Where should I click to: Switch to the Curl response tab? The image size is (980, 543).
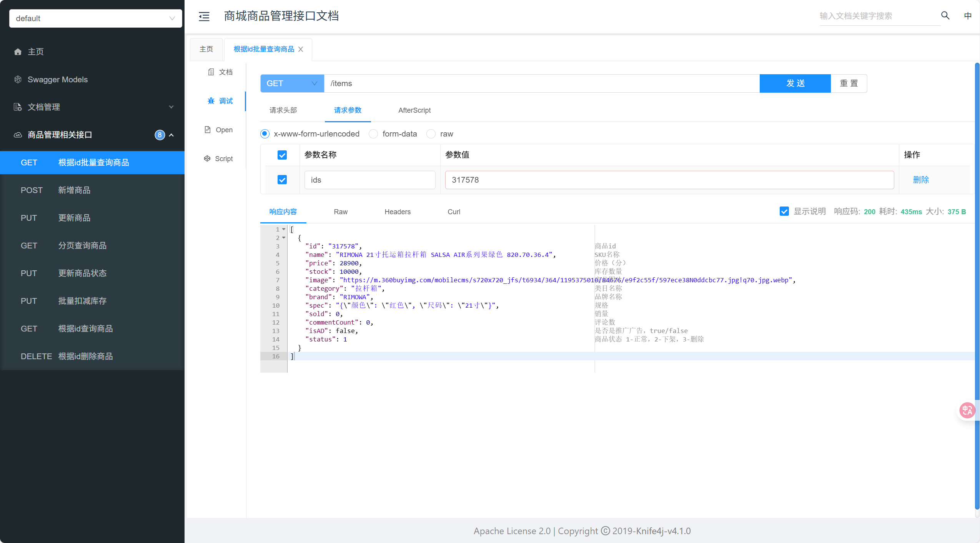(454, 212)
